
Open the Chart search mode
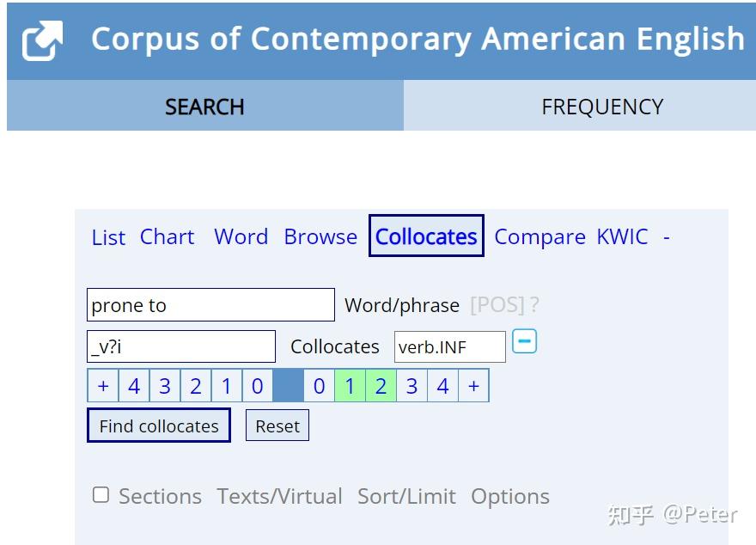coord(167,236)
